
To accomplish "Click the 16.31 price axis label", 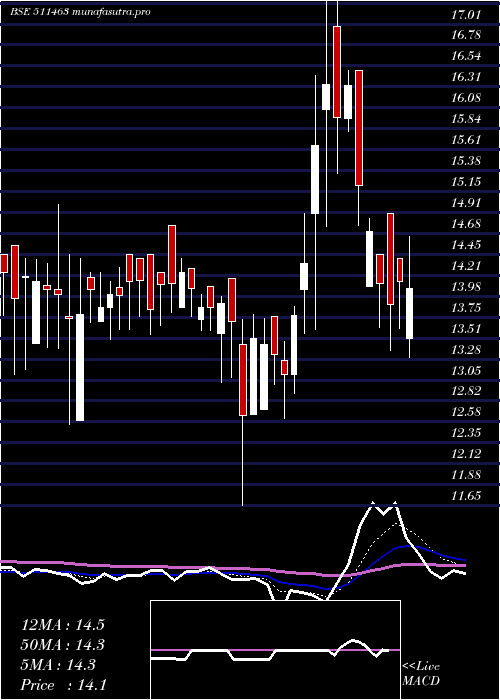I will [x=466, y=77].
